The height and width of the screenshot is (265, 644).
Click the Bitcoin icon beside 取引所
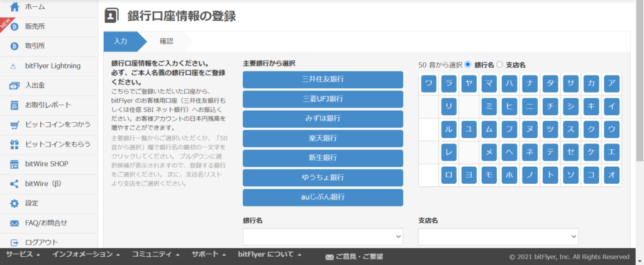[14, 47]
